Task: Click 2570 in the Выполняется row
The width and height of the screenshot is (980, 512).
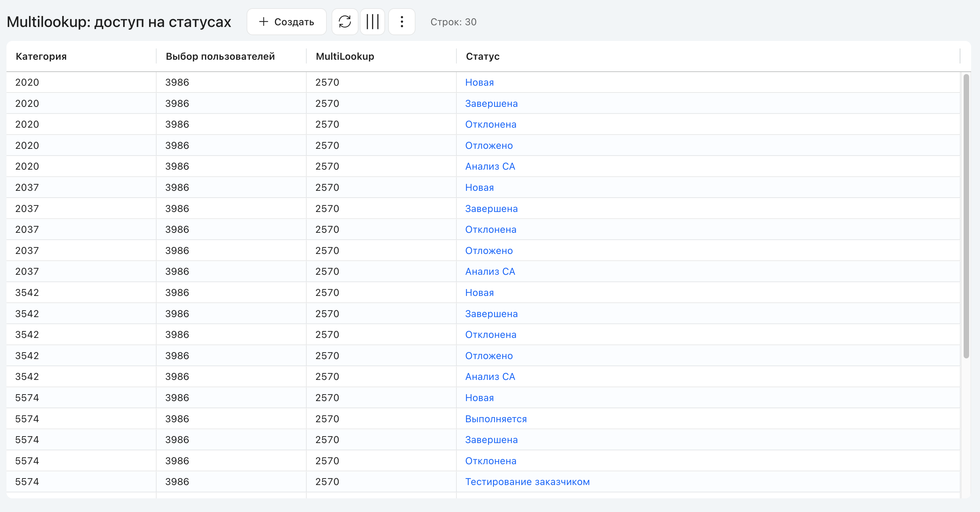Action: 327,419
